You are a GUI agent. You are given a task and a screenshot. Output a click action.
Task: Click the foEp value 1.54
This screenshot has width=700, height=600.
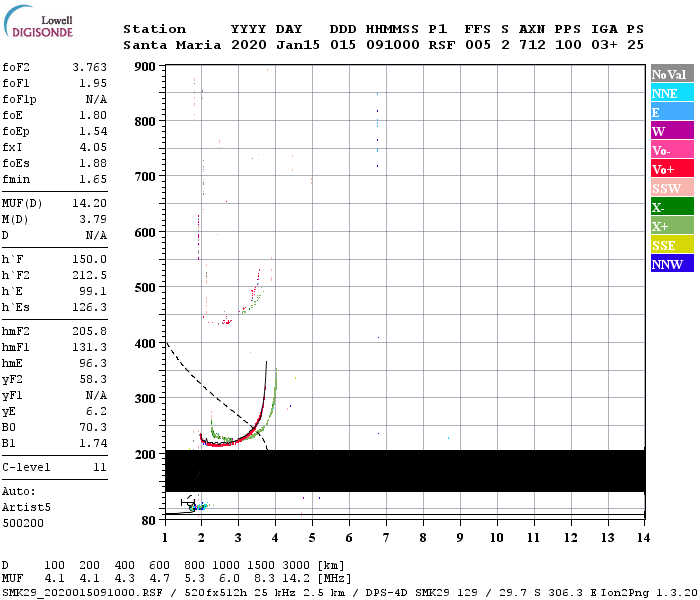click(x=93, y=131)
